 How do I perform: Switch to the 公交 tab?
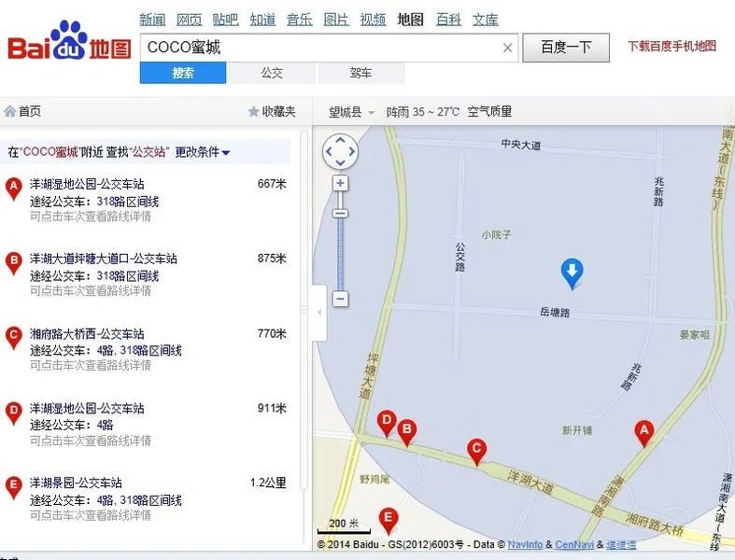(272, 73)
